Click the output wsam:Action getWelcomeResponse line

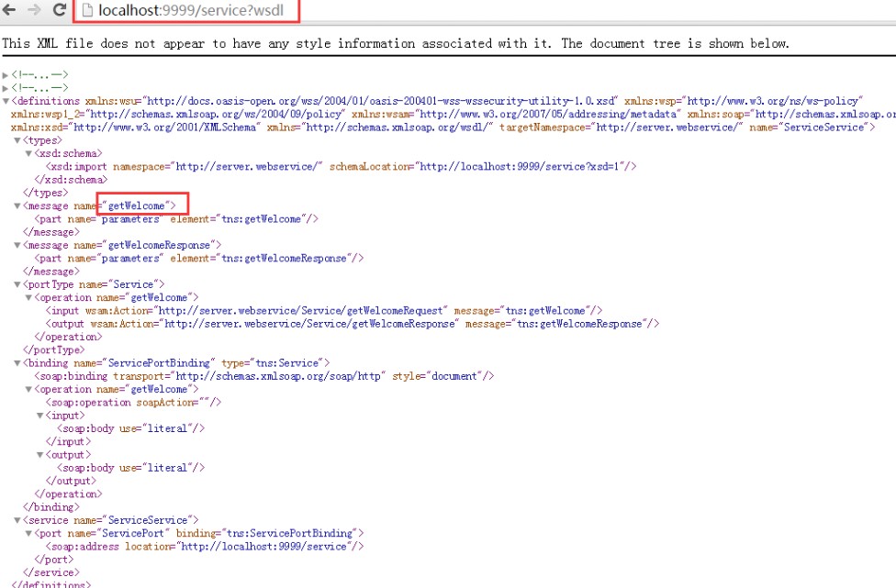pyautogui.click(x=353, y=324)
